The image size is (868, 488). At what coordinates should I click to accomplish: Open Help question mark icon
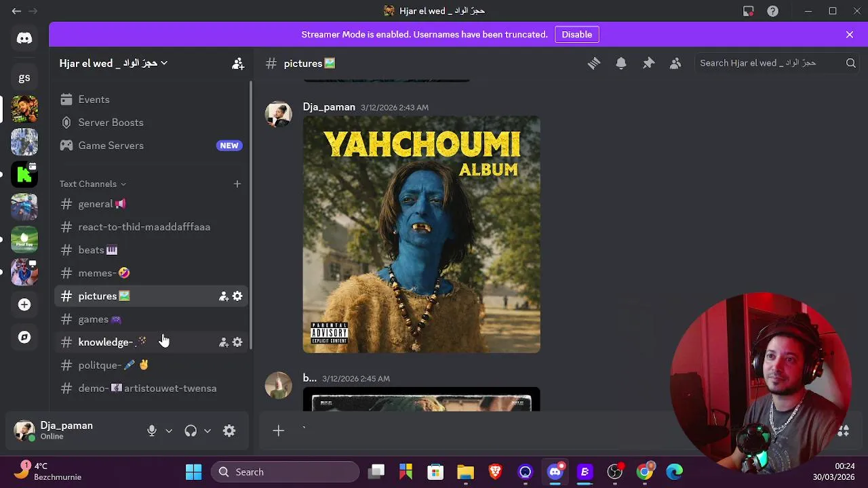coord(772,11)
